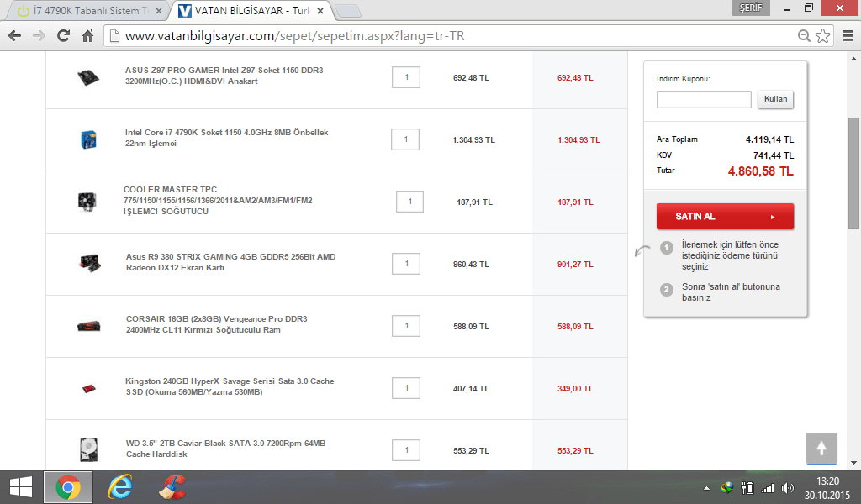The width and height of the screenshot is (861, 504).
Task: Click quantity box for Kingston 240GB HyperX
Action: click(x=406, y=388)
